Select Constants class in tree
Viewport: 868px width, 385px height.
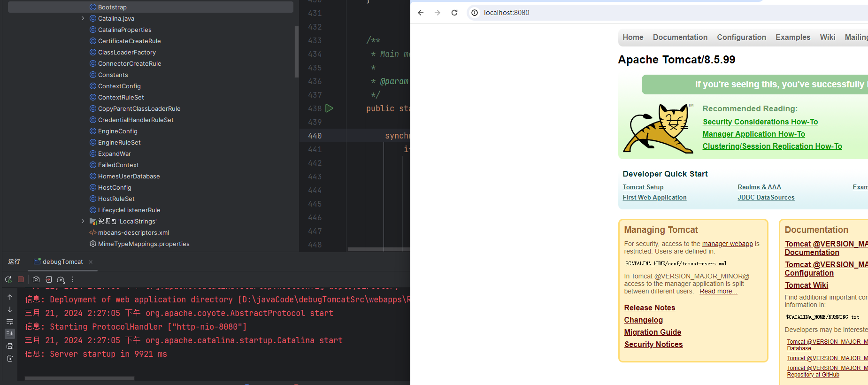click(x=113, y=75)
